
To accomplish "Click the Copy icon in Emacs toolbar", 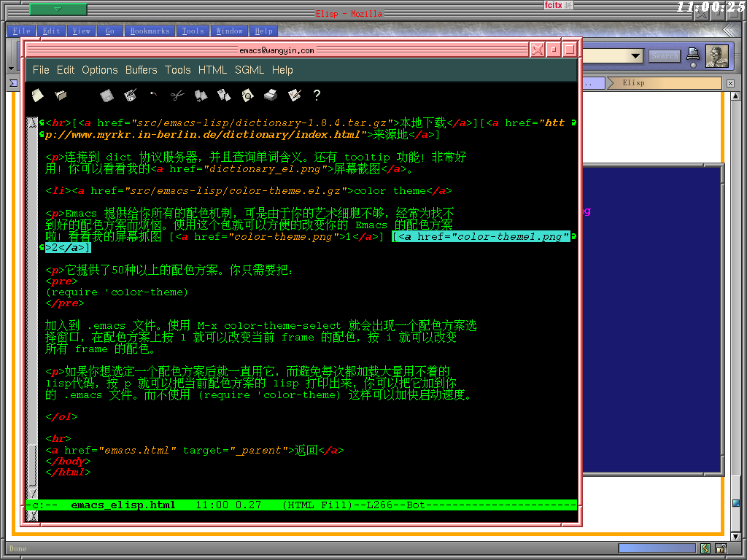I will [x=201, y=95].
